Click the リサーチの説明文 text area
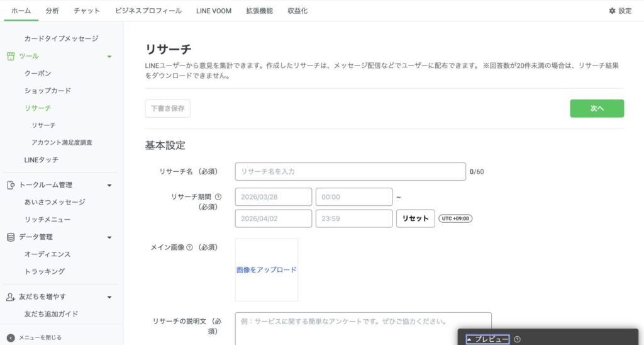The width and height of the screenshot is (644, 345). click(363, 329)
